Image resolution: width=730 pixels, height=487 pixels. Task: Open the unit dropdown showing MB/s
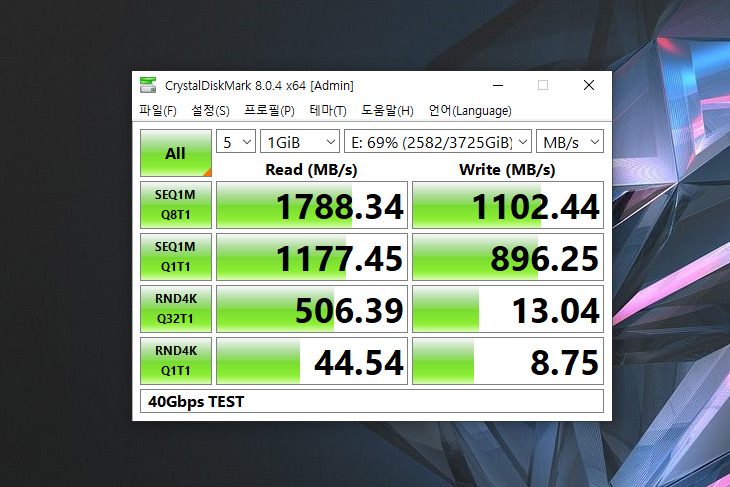570,142
